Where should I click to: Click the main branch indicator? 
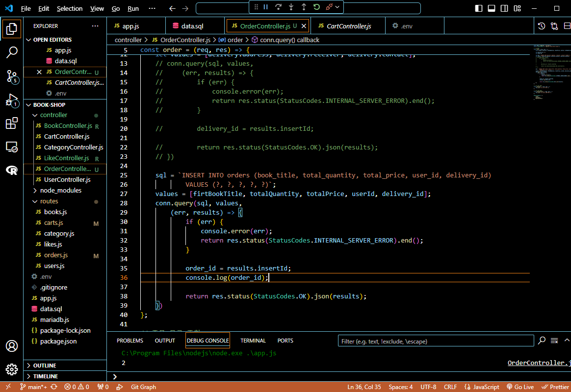[33, 387]
